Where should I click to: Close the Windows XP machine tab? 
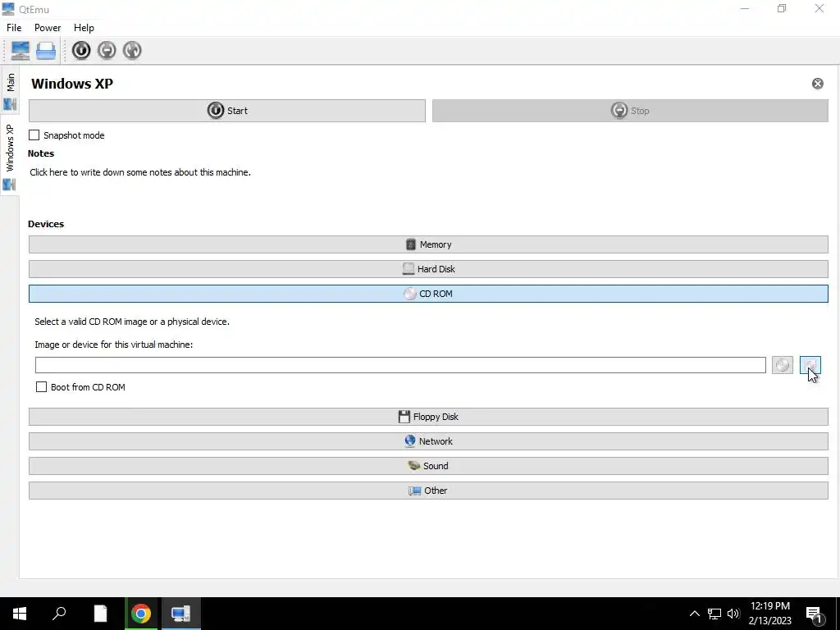pos(818,84)
